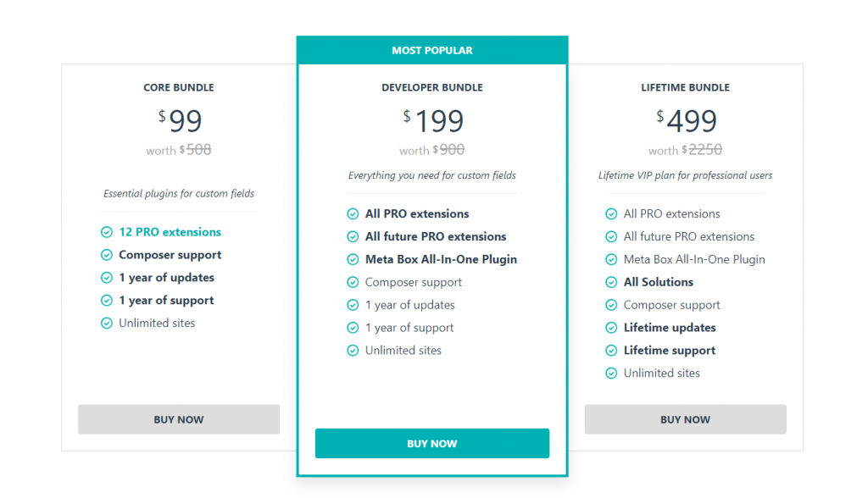This screenshot has width=868, height=498.
Task: Click BUY NOW for the Core Bundle
Action: [179, 419]
